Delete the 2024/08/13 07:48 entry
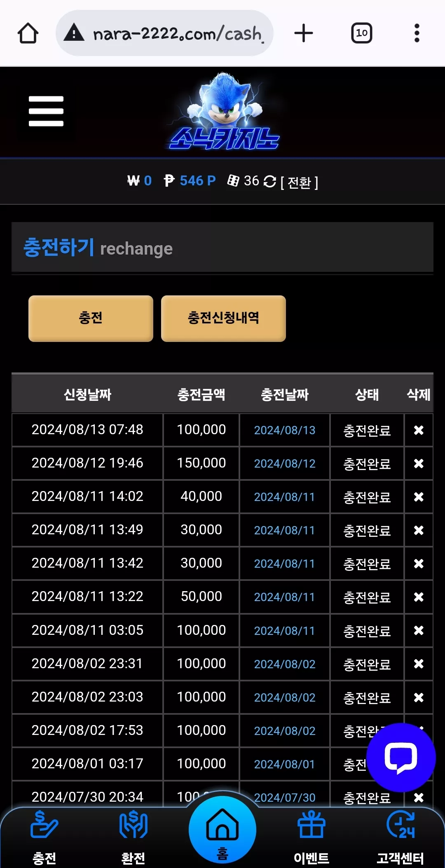445x868 pixels. (419, 430)
